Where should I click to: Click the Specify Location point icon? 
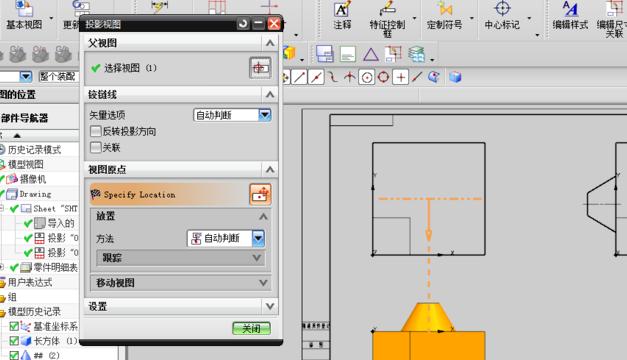pyautogui.click(x=260, y=194)
